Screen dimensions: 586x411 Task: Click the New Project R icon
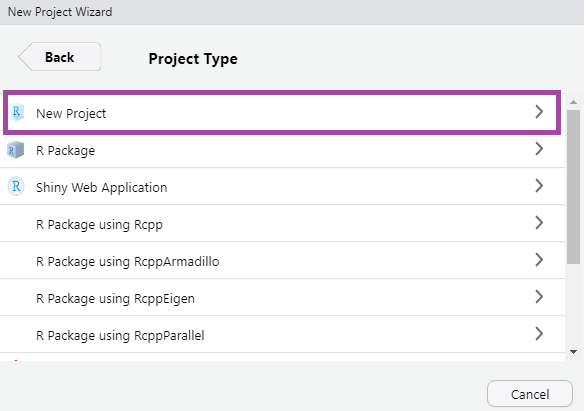click(x=16, y=112)
